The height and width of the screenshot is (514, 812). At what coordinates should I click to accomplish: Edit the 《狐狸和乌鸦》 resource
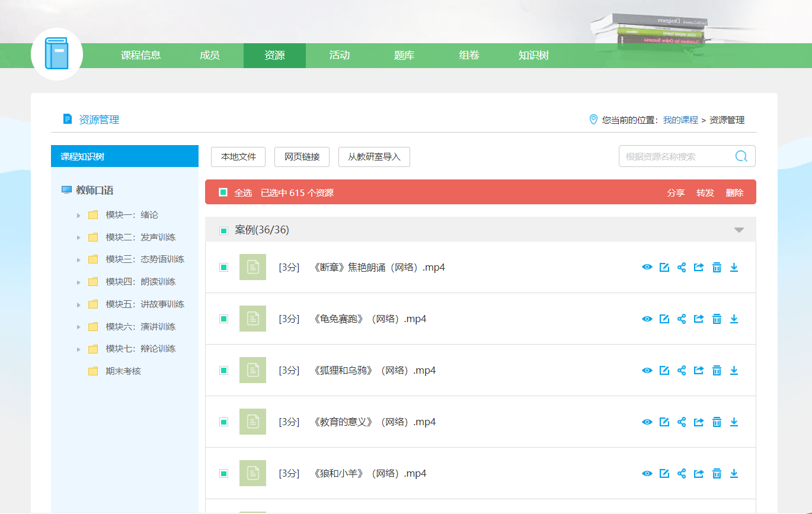point(664,370)
